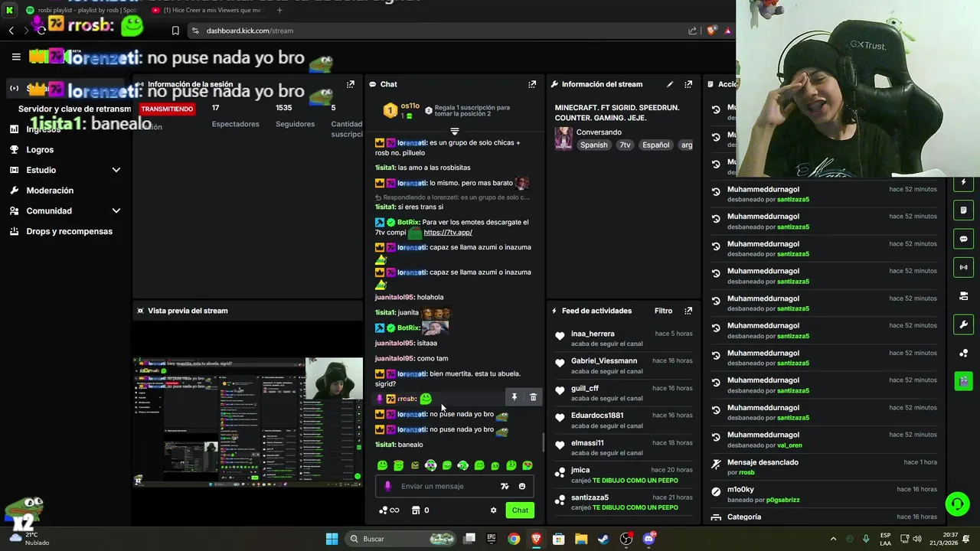
Task: Open chat settings gear icon
Action: click(493, 510)
